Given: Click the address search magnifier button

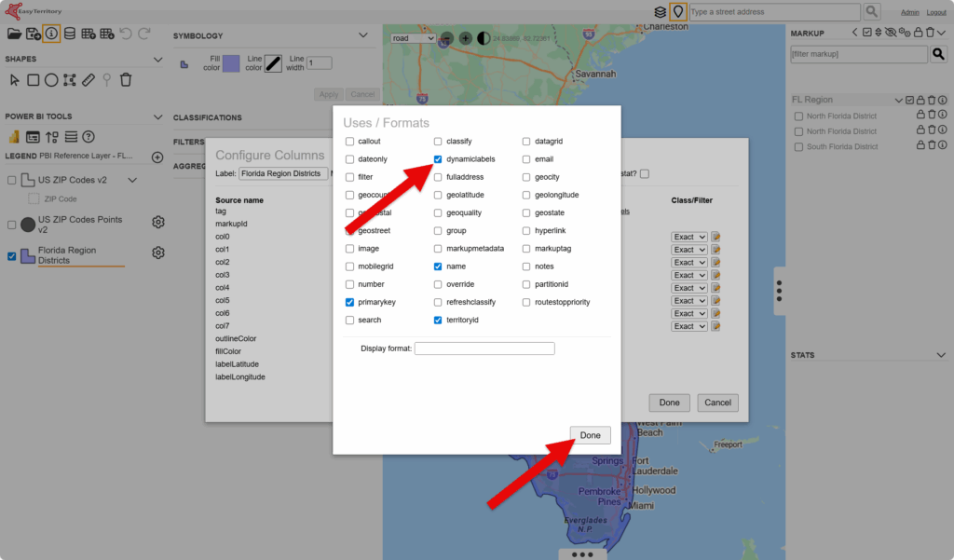Looking at the screenshot, I should click(x=871, y=12).
